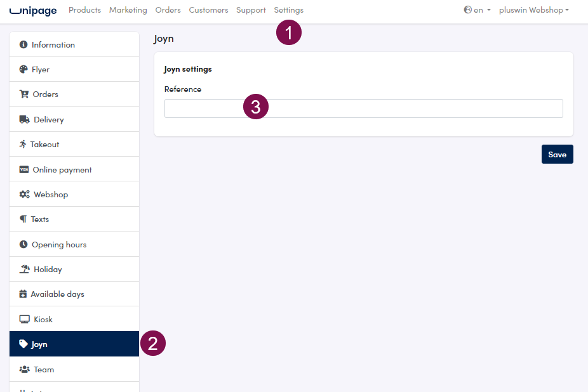The height and width of the screenshot is (392, 588).
Task: Open Delivery settings page
Action: pyautogui.click(x=74, y=119)
